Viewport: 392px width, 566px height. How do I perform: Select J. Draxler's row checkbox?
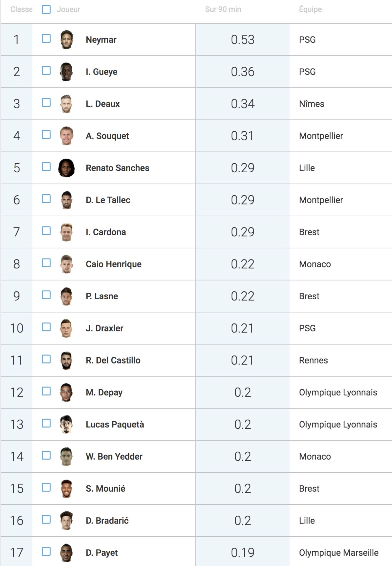tap(46, 327)
